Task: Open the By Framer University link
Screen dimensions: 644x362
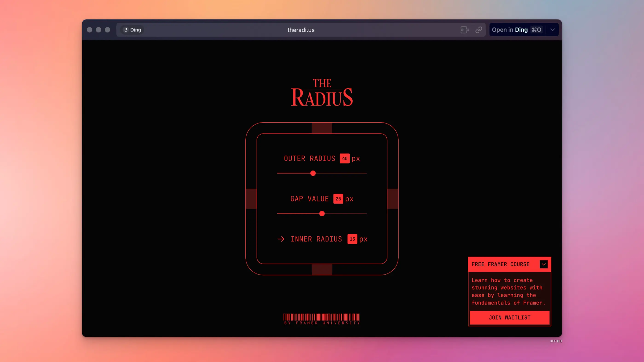Action: (322, 323)
